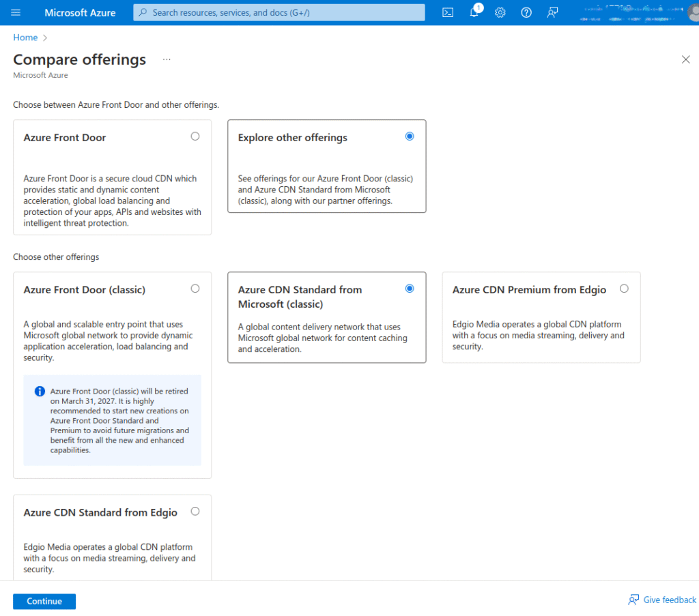The width and height of the screenshot is (699, 616).
Task: Open the ellipsis menu beside Compare offerings
Action: (167, 59)
